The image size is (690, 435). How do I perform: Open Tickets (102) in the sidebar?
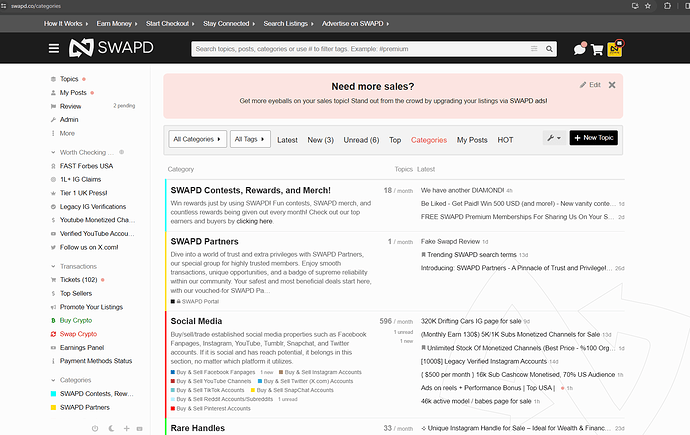[78, 280]
